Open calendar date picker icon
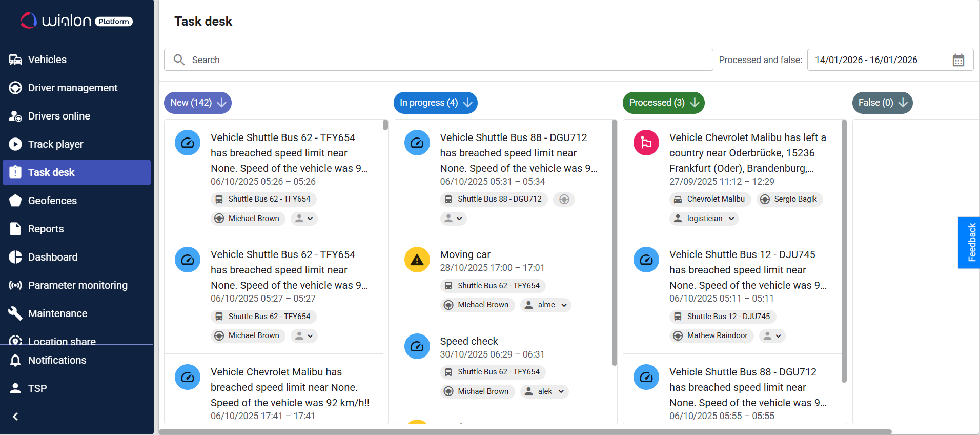The height and width of the screenshot is (435, 980). click(958, 60)
